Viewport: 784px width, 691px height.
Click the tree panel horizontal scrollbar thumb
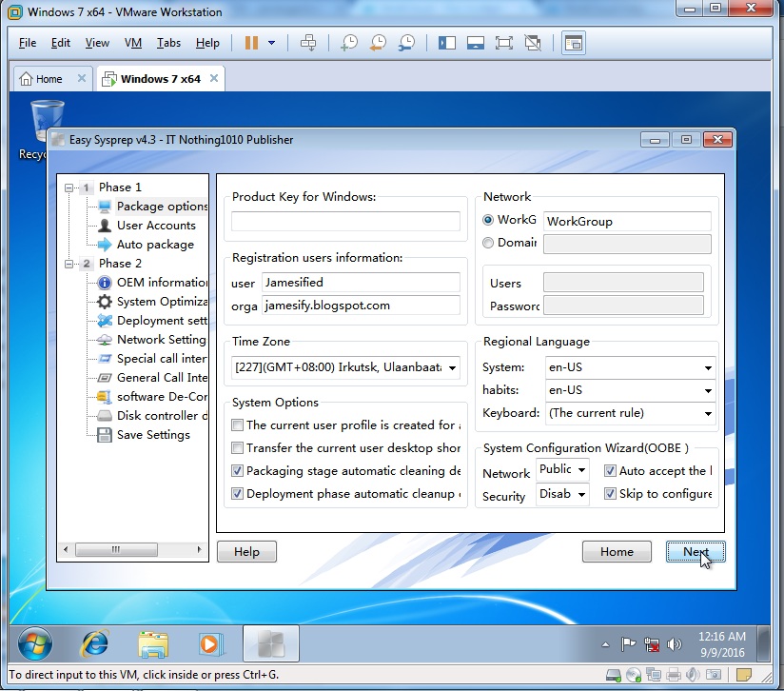tap(116, 549)
